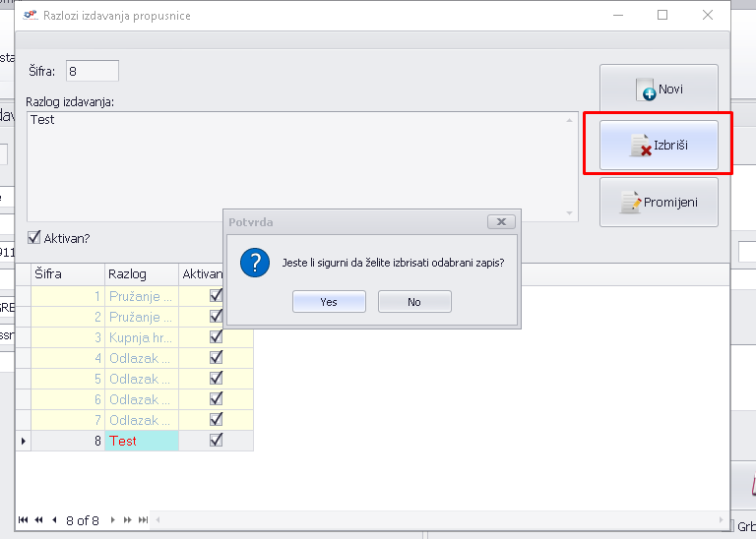This screenshot has height=539, width=756.
Task: Toggle Aktivan checkbox for row 5
Action: coord(217,379)
